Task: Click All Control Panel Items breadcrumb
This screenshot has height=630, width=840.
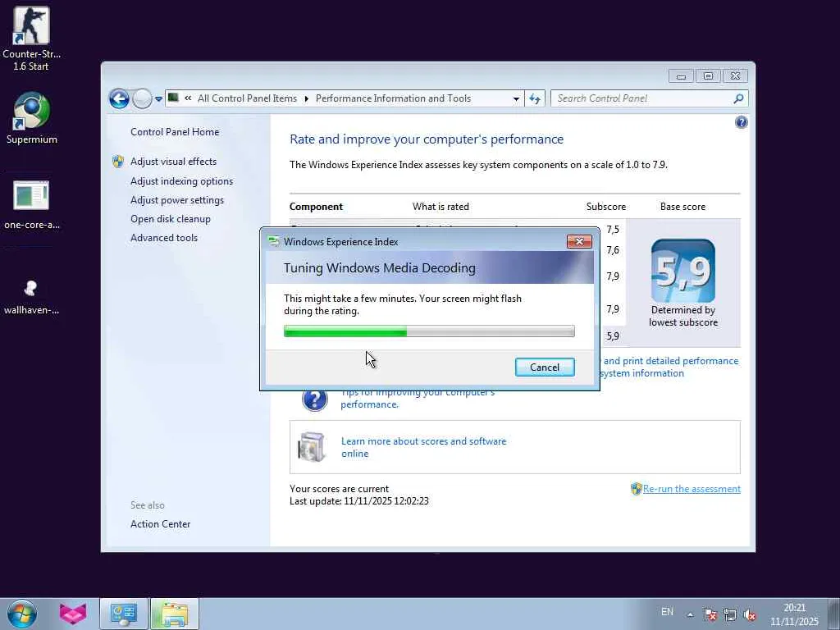Action: (x=247, y=98)
